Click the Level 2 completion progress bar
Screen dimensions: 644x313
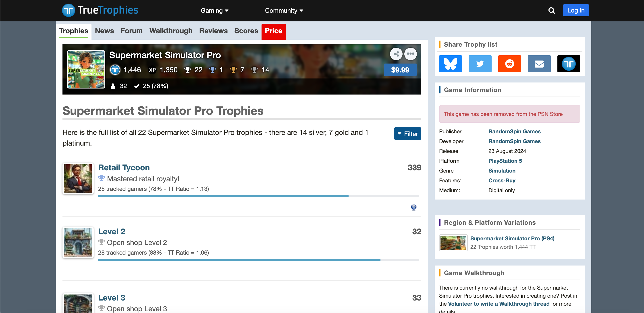(x=258, y=260)
